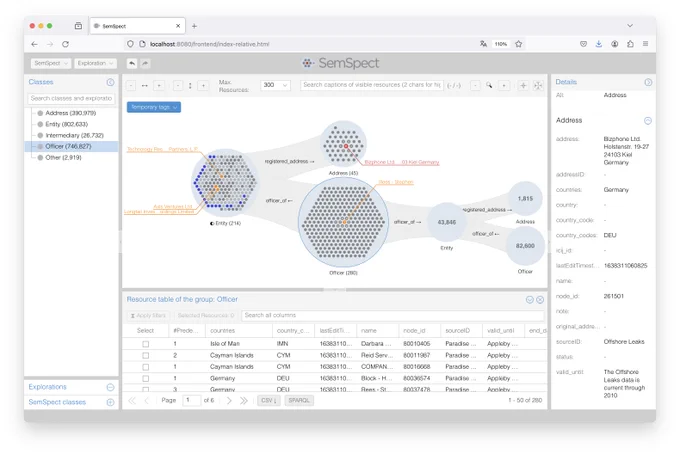Click the undo arrow in the header

pos(132,63)
